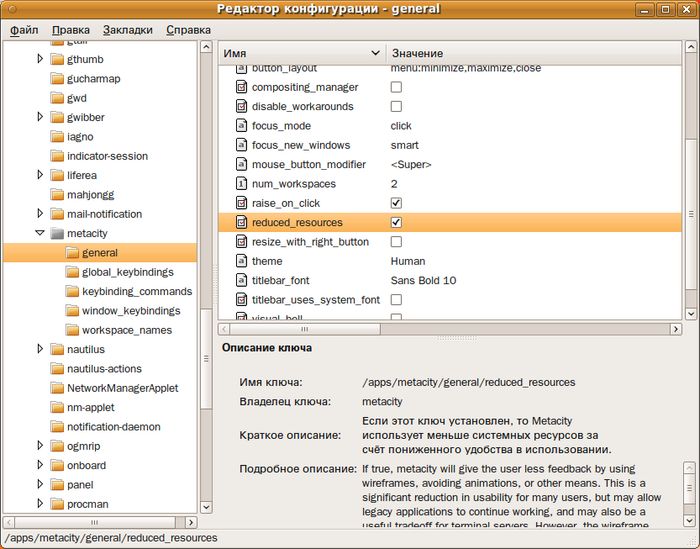Expand the gthumb tree node
Image resolution: width=700 pixels, height=549 pixels.
pos(40,59)
